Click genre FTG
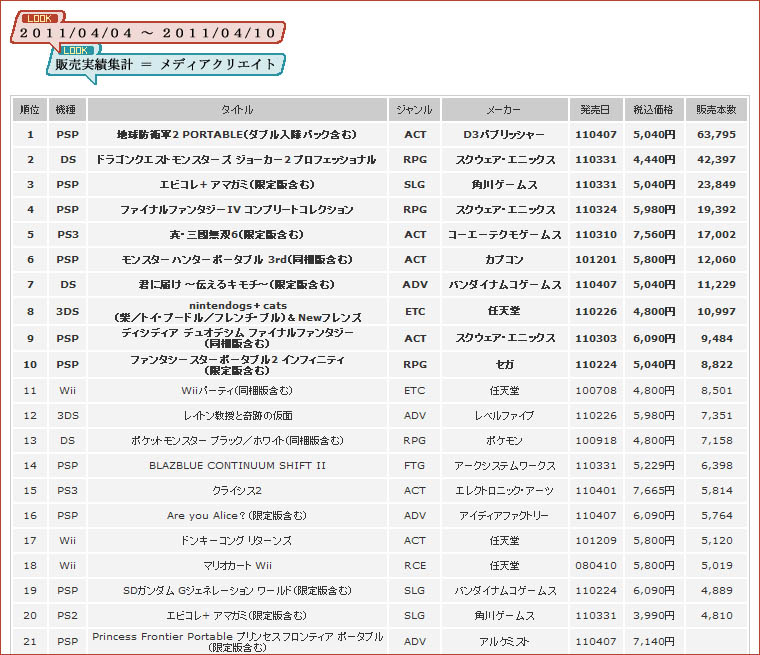Viewport: 760px width, 655px height. tap(414, 465)
